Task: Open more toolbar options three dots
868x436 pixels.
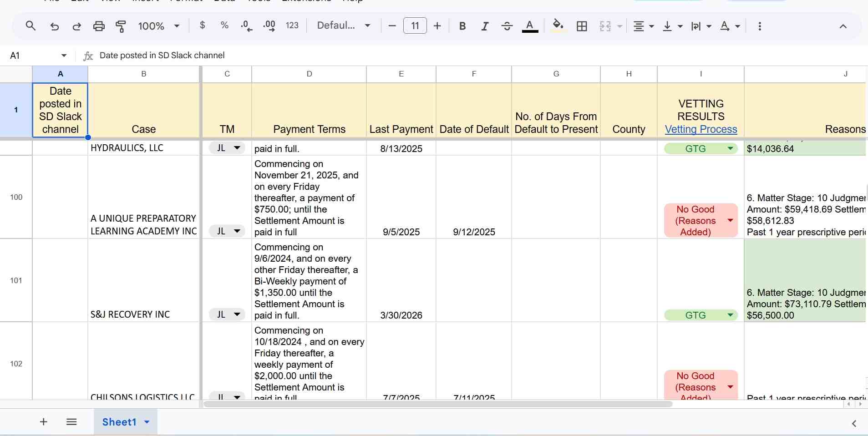Action: coord(760,26)
